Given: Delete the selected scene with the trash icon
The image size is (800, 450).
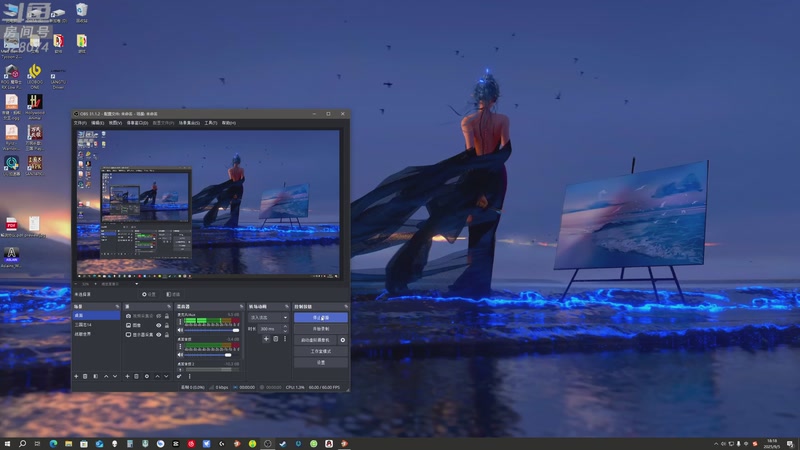Looking at the screenshot, I should tap(85, 377).
